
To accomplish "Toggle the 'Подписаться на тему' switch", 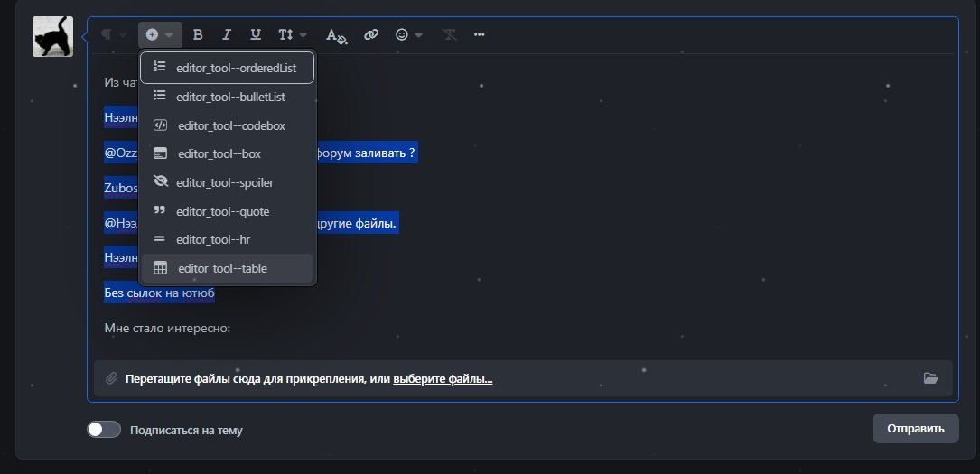I will click(104, 430).
